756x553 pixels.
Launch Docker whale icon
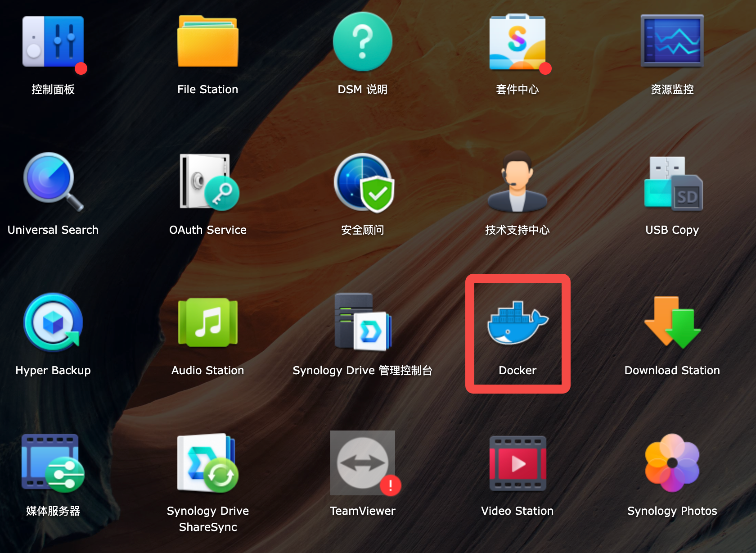tap(517, 323)
